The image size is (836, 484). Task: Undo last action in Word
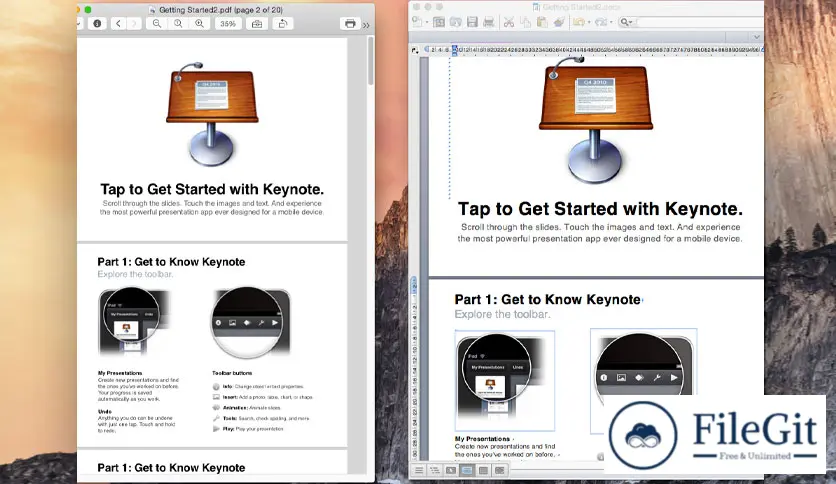click(x=578, y=22)
